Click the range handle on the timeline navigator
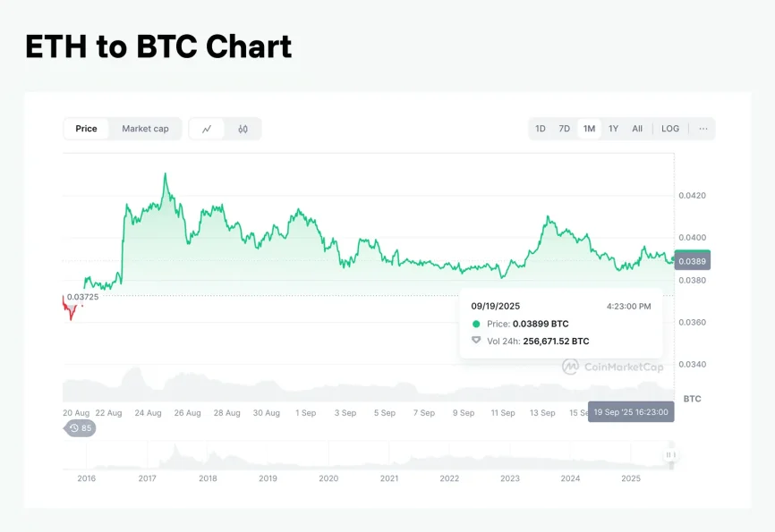The width and height of the screenshot is (775, 532). [669, 455]
